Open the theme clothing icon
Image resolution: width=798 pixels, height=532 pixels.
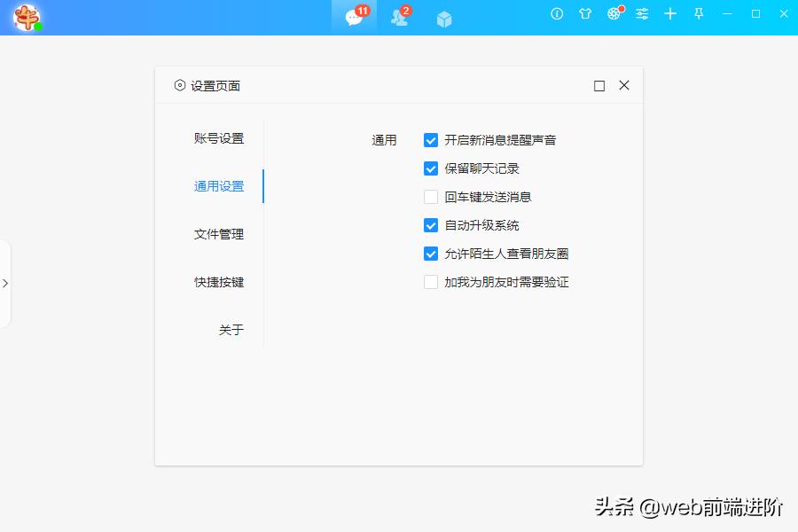point(584,14)
